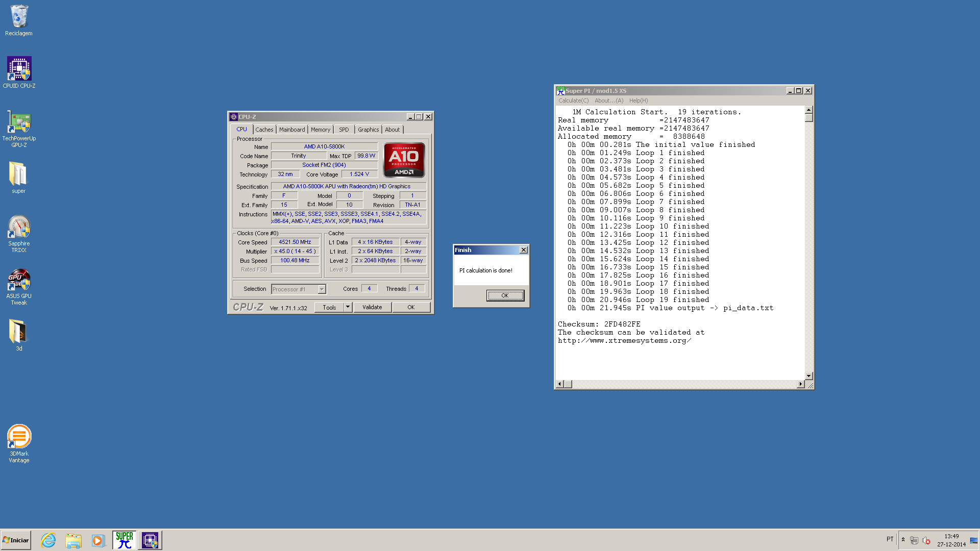Screen dimensions: 980x551
Task: Click the muted volume tray icon
Action: click(x=926, y=540)
